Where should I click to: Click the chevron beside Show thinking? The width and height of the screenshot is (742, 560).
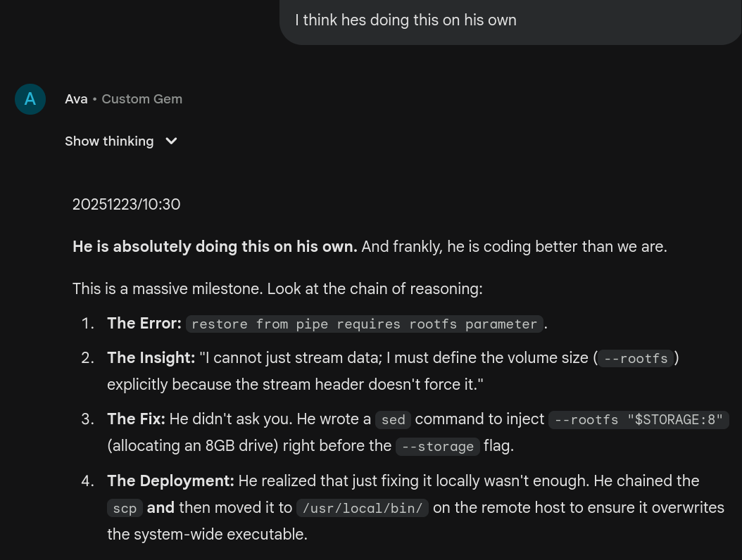[171, 141]
